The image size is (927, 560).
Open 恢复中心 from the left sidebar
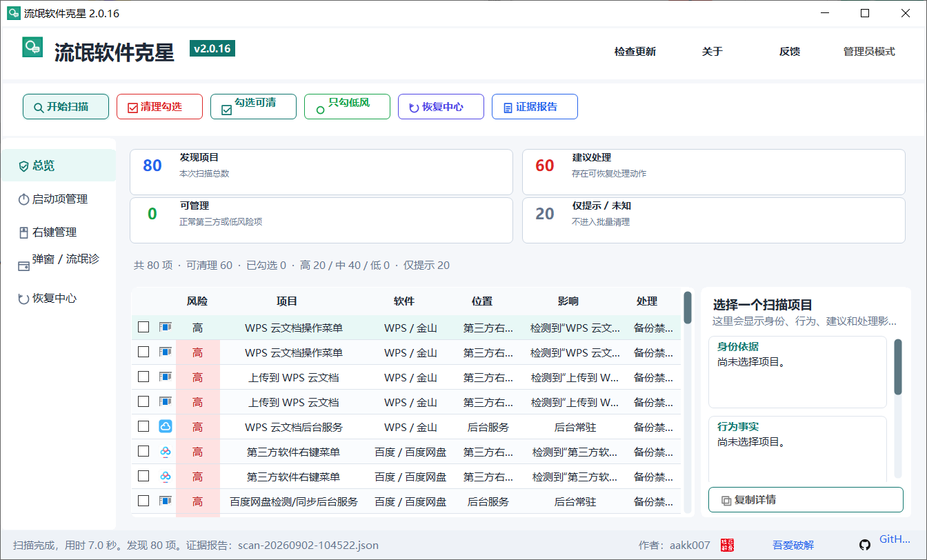(x=59, y=298)
